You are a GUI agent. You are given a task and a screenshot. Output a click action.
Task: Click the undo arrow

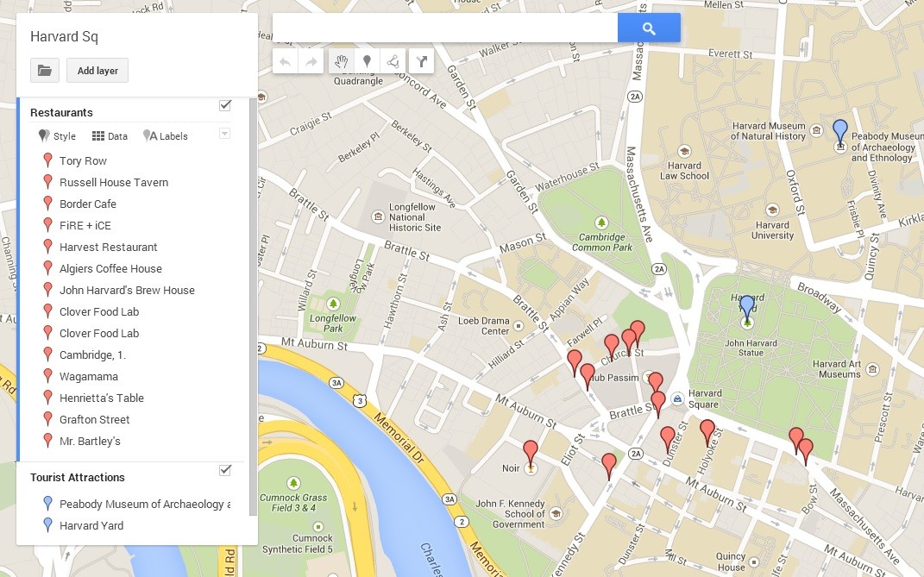(x=286, y=61)
